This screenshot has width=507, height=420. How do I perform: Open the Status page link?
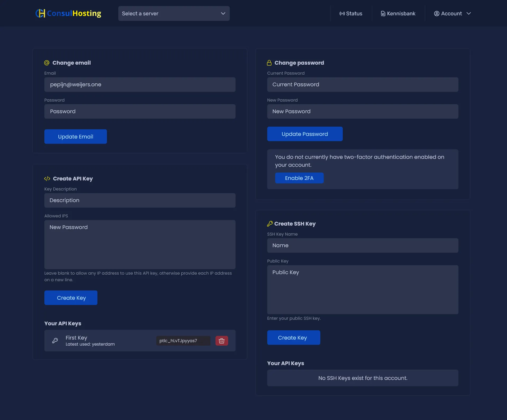tap(354, 13)
